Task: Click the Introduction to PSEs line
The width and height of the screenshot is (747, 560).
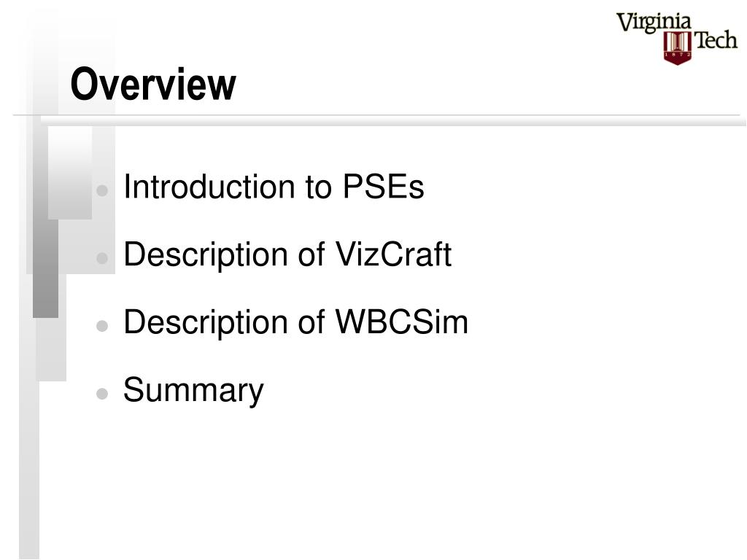Action: tap(274, 186)
